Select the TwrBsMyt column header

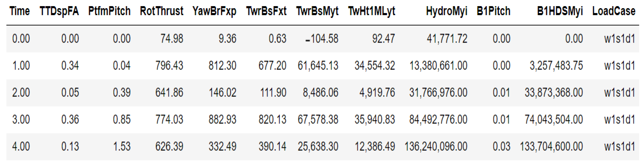317,11
